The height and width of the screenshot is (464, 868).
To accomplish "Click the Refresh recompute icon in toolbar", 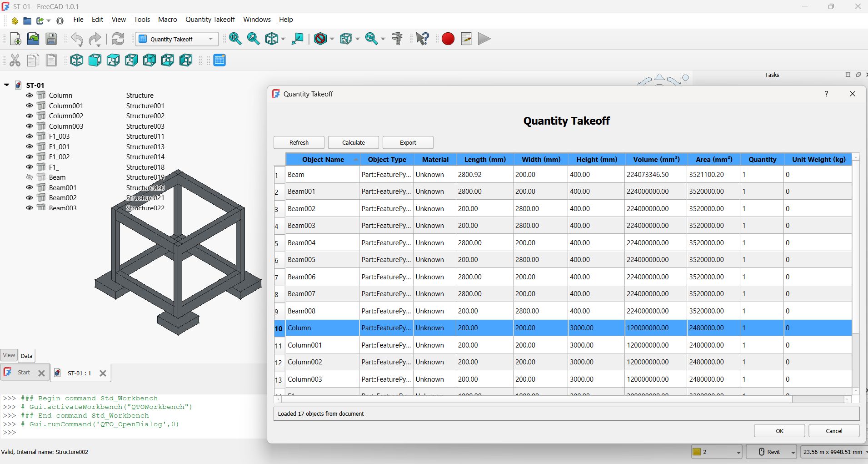I will tap(118, 39).
